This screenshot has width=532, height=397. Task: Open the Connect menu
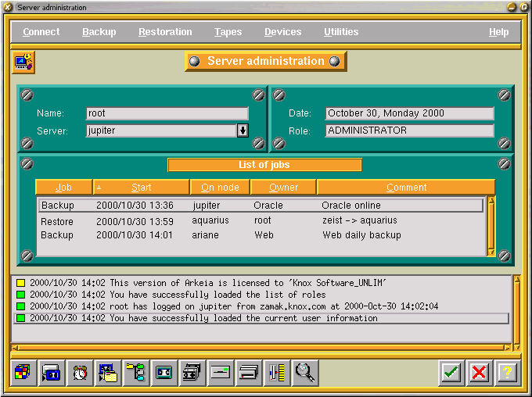tap(41, 32)
